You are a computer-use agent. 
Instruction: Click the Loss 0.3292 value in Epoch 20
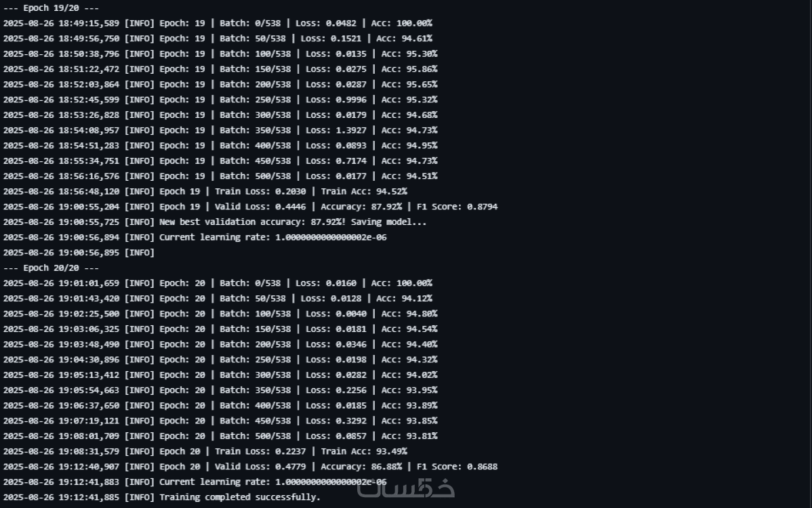click(351, 421)
